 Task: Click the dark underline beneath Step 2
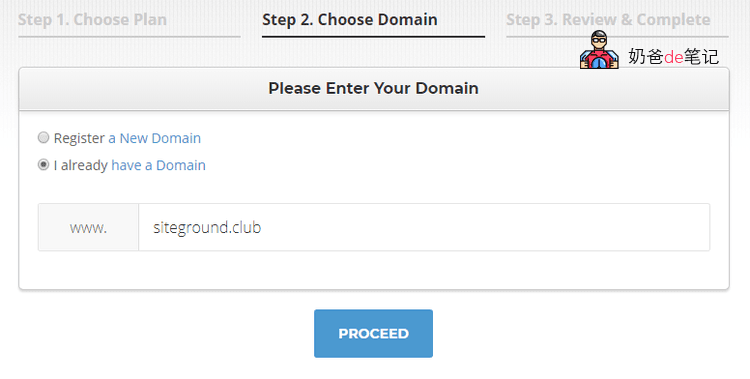click(374, 36)
